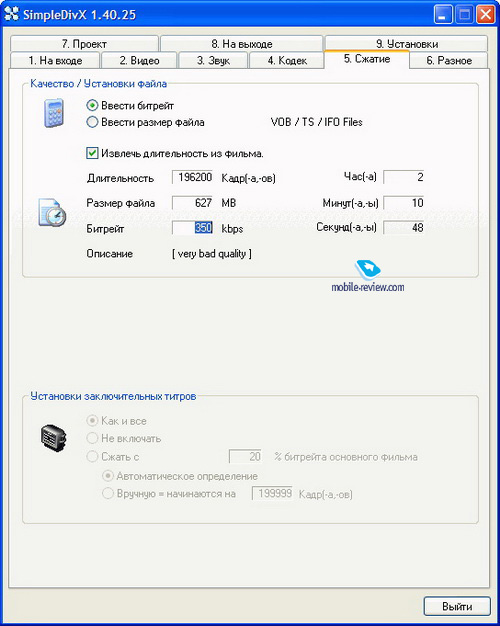Click the Длительность frames input field
Viewport: 500px width, 626px height.
tap(192, 177)
